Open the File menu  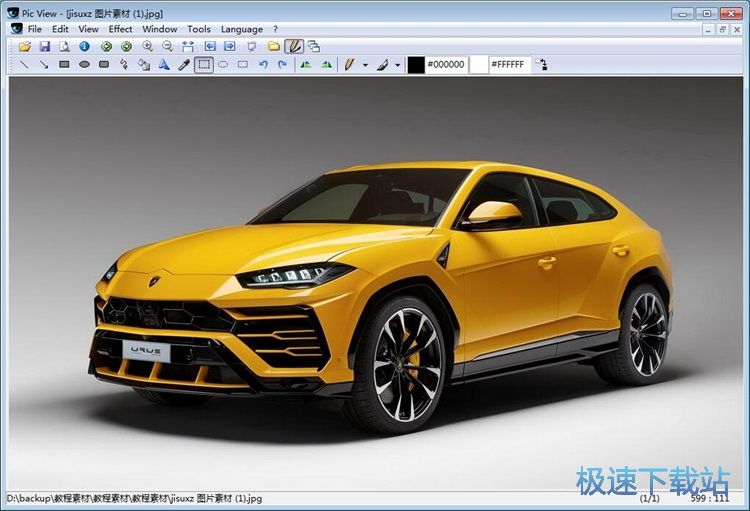tap(34, 29)
